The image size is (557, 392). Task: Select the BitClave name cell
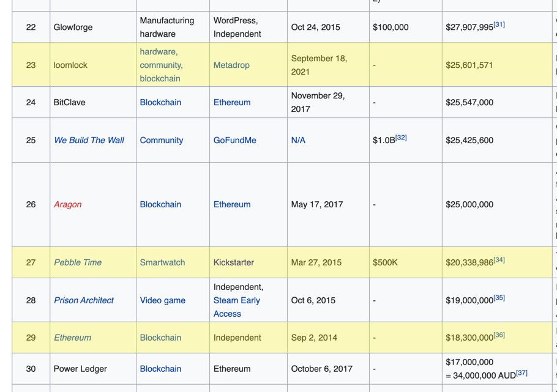[x=93, y=102]
